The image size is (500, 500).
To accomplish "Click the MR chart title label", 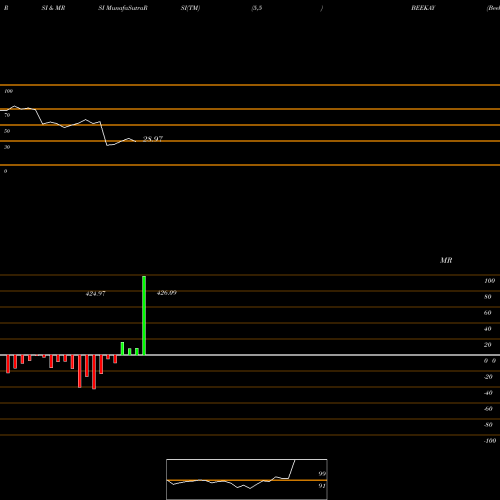I will [446, 260].
